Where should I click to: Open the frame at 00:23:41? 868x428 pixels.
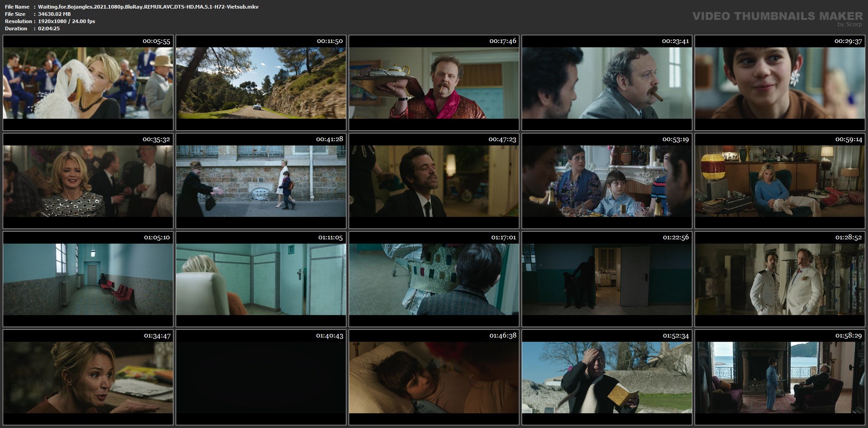point(607,83)
